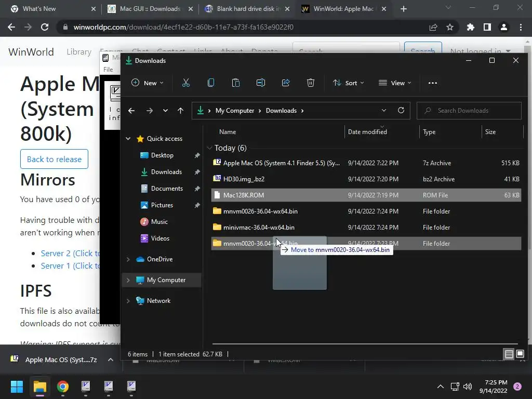The width and height of the screenshot is (532, 399).
Task: Open volume control in system tray
Action: (468, 387)
